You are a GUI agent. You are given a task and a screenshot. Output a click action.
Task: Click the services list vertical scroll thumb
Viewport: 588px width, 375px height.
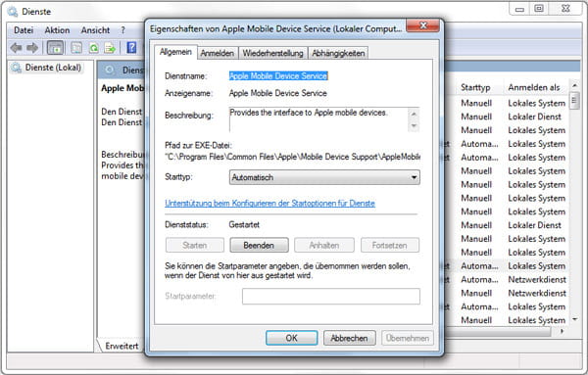pos(574,101)
